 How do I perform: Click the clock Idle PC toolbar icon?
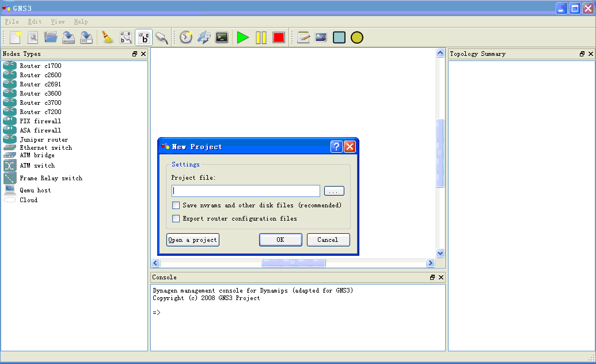point(186,37)
